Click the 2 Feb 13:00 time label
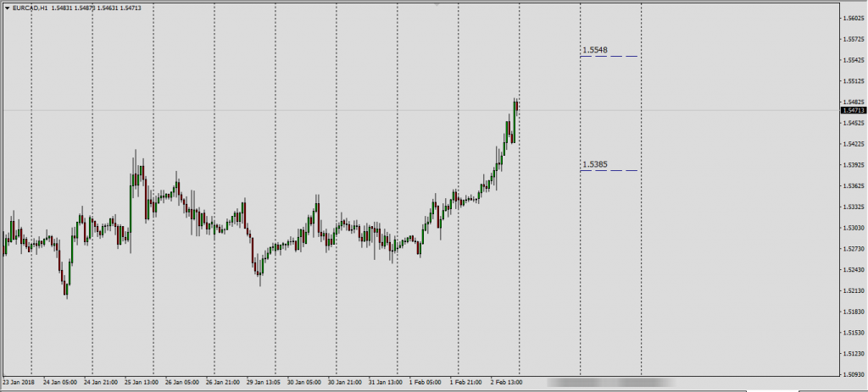The height and width of the screenshot is (392, 868). point(508,382)
